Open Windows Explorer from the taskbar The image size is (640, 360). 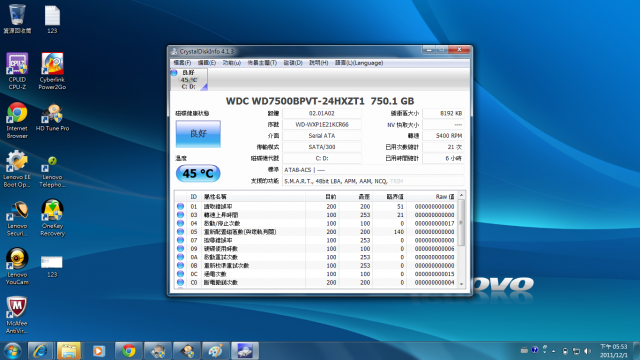pos(69,351)
